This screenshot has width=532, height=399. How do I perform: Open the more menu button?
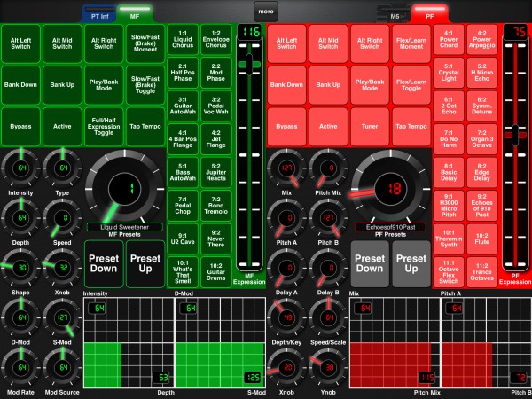(x=266, y=12)
